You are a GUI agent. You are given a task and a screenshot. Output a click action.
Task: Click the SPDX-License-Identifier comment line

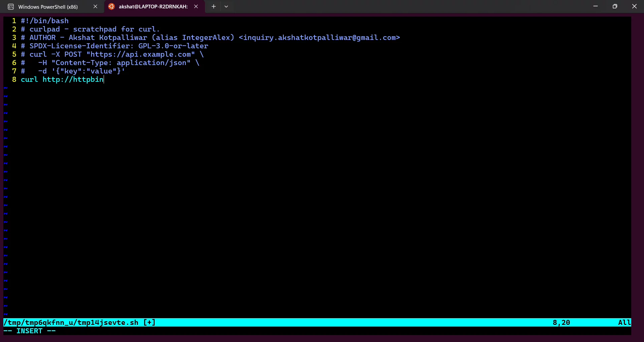[114, 46]
